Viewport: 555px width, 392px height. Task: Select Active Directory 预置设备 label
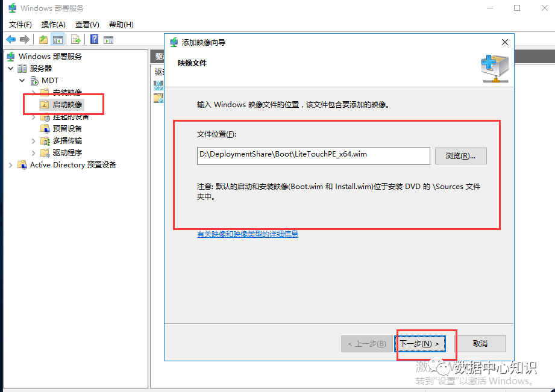[73, 165]
